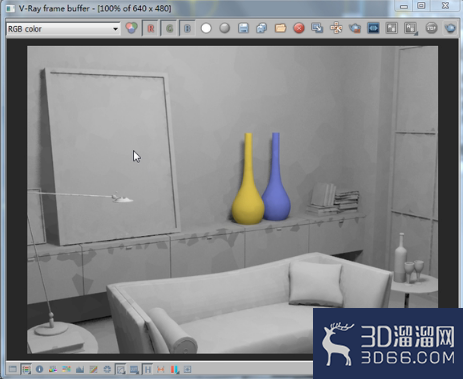The image size is (463, 379).
Task: Toggle the green channel G button
Action: pyautogui.click(x=169, y=28)
